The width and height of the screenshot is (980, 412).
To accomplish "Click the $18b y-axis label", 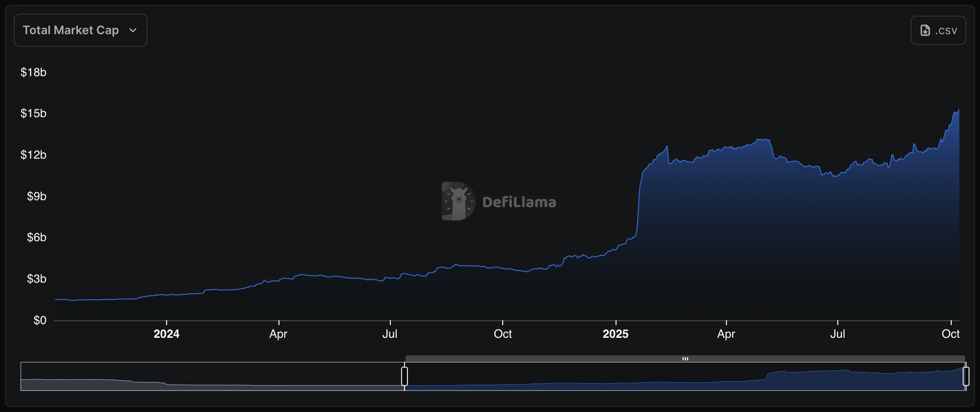I will click(33, 72).
